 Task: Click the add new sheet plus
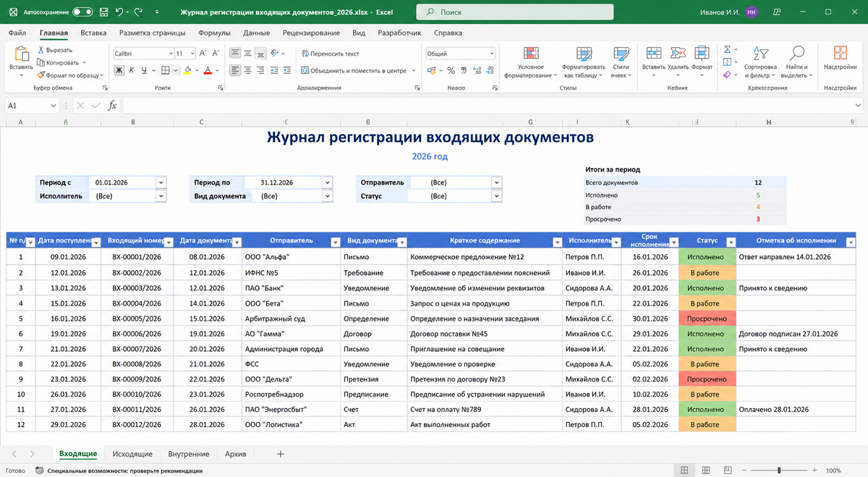pos(281,454)
